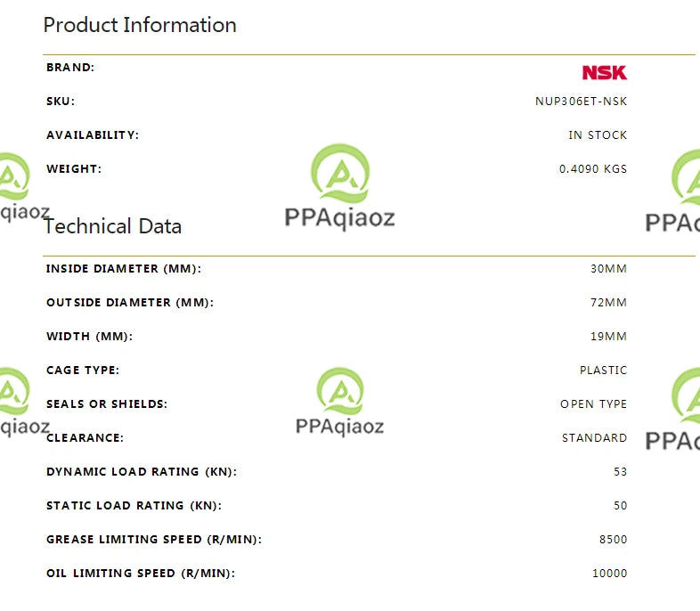Click the PLASTIC cage type value

tap(603, 371)
